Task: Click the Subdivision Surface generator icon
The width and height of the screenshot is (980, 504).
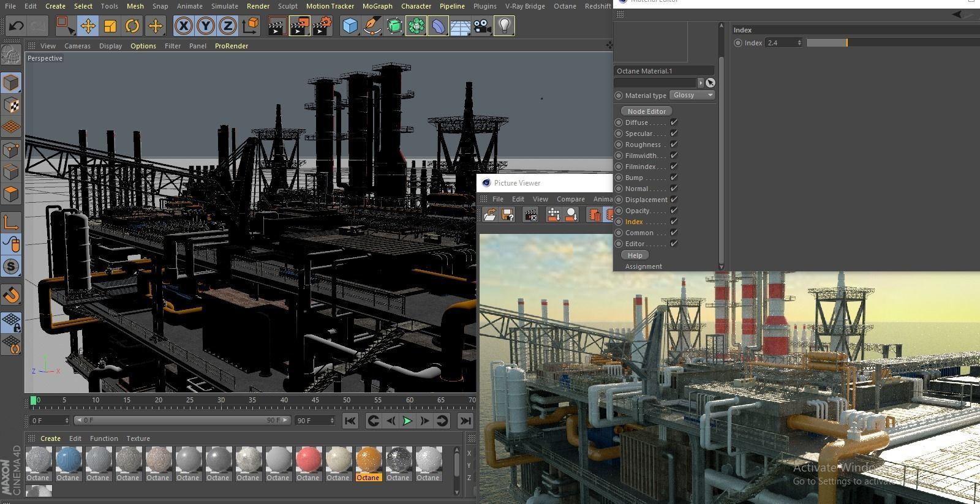Action: click(x=394, y=26)
